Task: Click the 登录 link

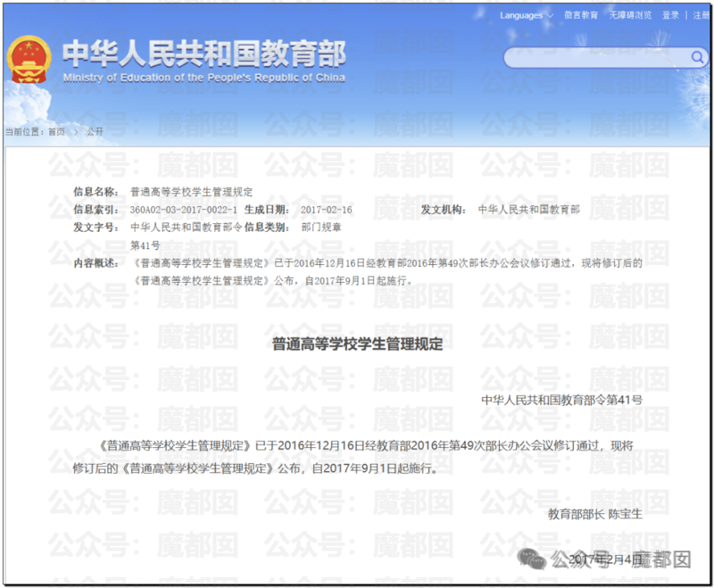Action: pyautogui.click(x=671, y=15)
